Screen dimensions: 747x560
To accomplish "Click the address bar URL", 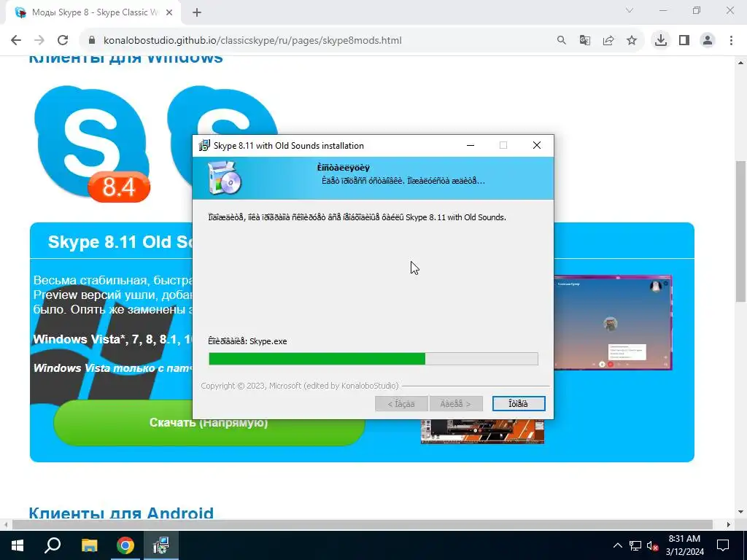I will point(252,41).
